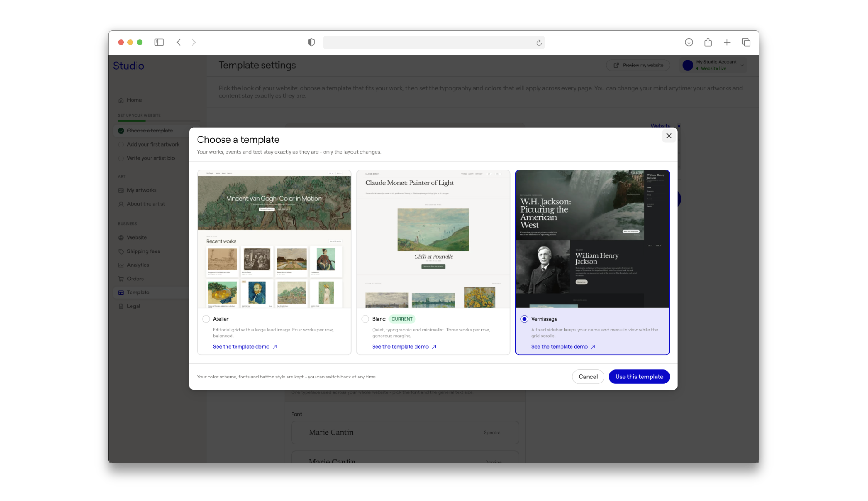Screen dimensions: 868x501
Task: Expand My Studio Account dropdown
Action: [x=713, y=65]
